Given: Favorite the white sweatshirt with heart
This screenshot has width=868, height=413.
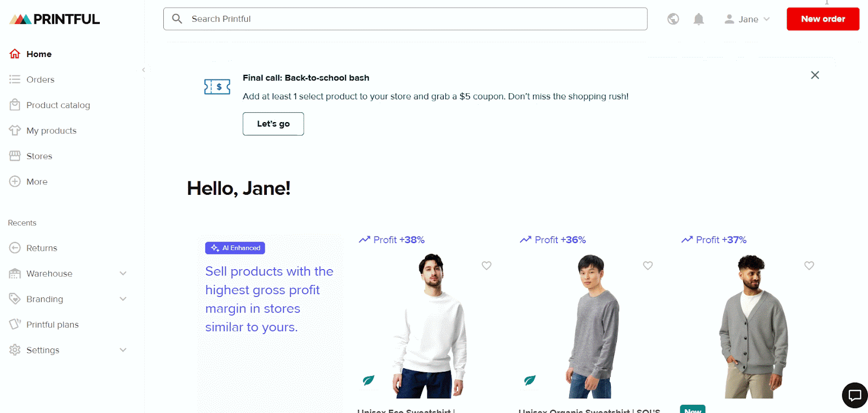Looking at the screenshot, I should (487, 265).
